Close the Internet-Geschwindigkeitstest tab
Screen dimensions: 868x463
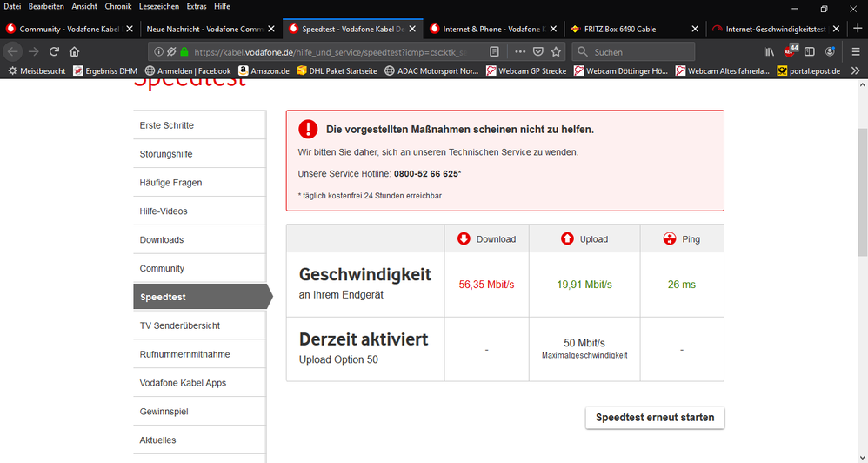837,29
